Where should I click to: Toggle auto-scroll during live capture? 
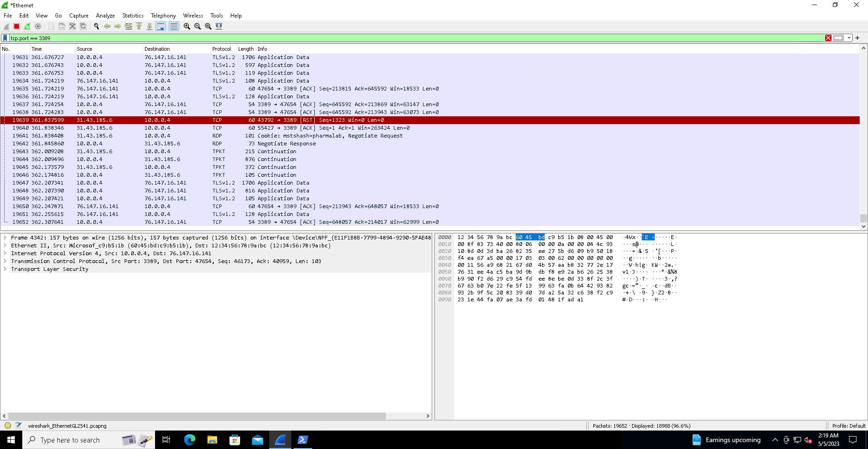pos(160,26)
